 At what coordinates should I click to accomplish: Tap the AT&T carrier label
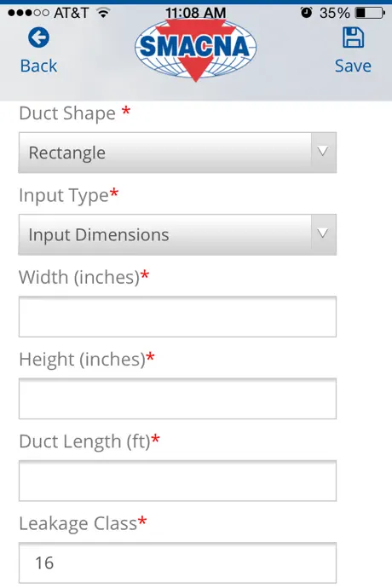[x=72, y=13]
